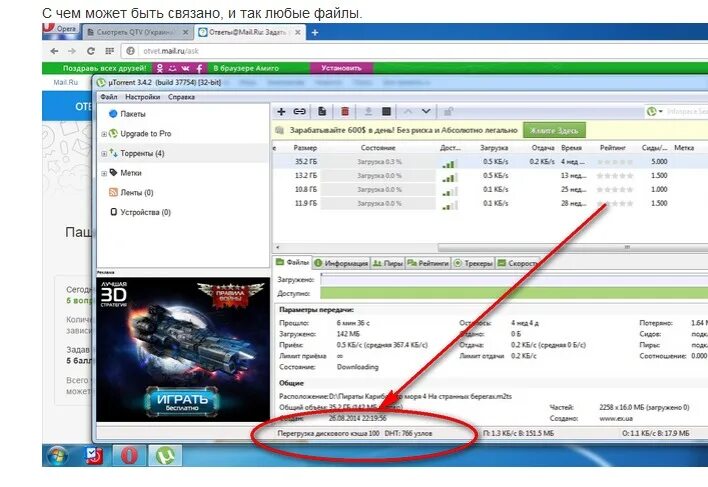Screen dimensions: 708x487
Task: Add torrent from URL link icon
Action: click(x=299, y=111)
